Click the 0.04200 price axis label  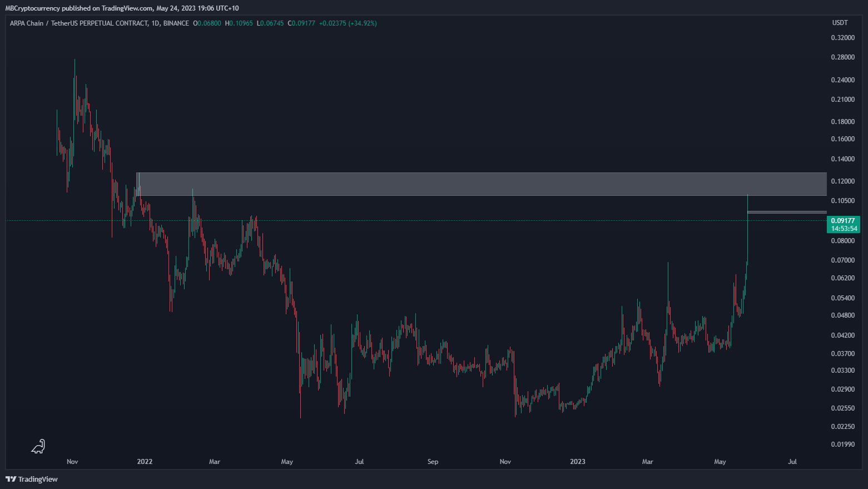843,335
